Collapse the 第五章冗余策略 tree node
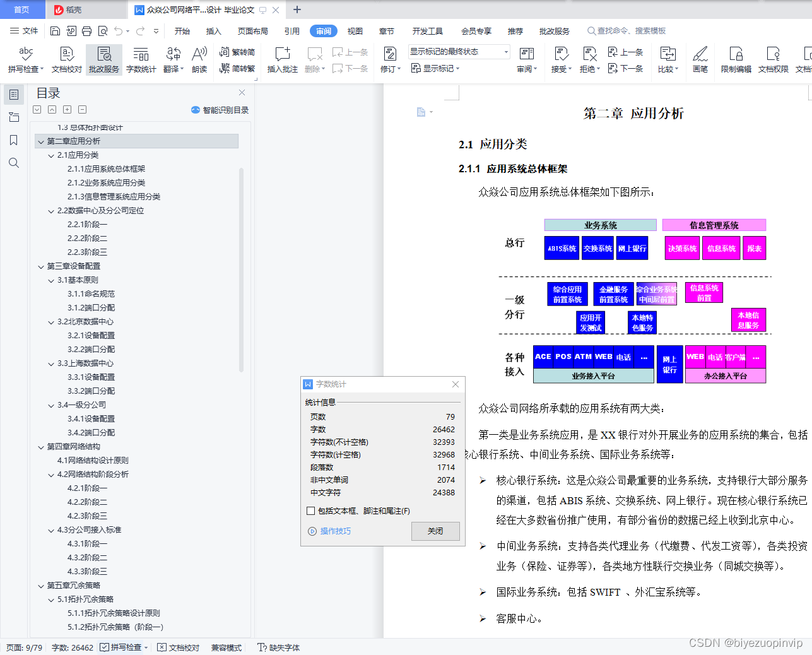This screenshot has width=812, height=655. (41, 586)
